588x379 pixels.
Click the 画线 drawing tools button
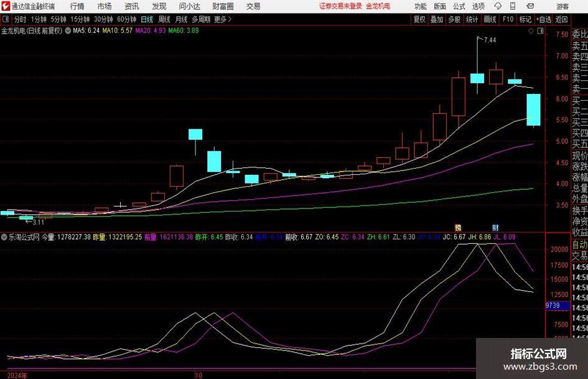tap(490, 19)
